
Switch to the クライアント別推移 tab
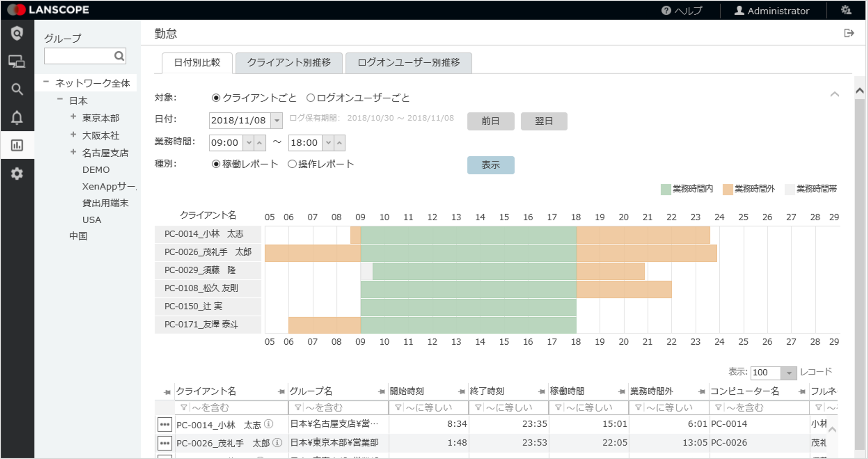click(x=289, y=63)
